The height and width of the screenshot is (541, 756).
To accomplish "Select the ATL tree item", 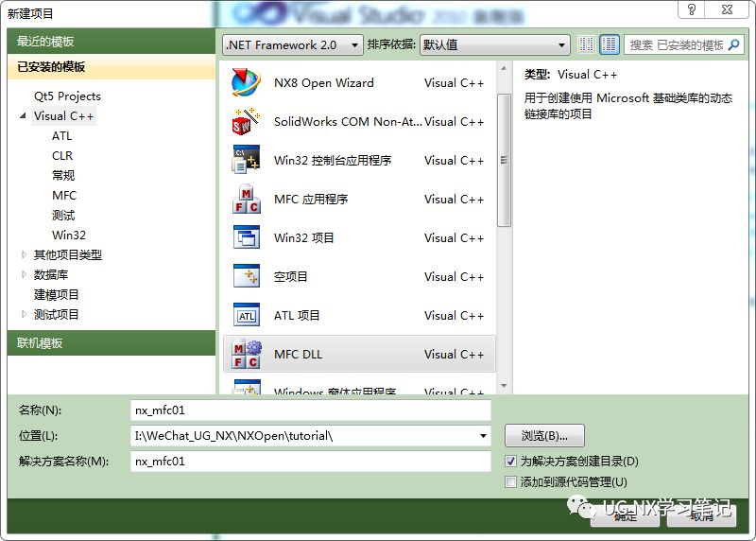I will pyautogui.click(x=61, y=136).
